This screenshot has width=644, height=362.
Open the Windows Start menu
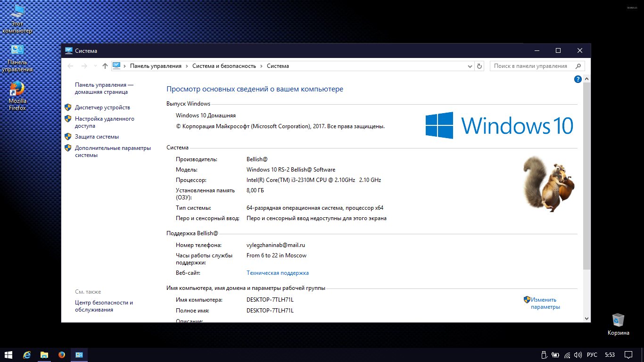click(x=8, y=355)
